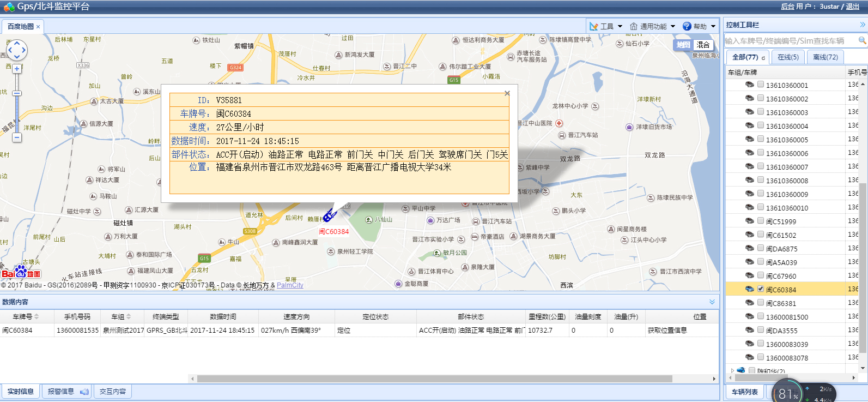Toggle the alarm speaker sound icon

(x=84, y=392)
